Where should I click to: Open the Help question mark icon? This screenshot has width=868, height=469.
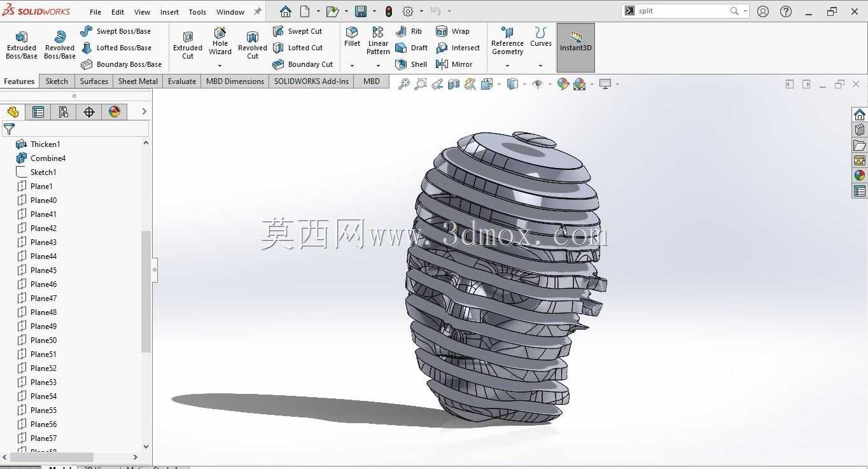[x=786, y=11]
